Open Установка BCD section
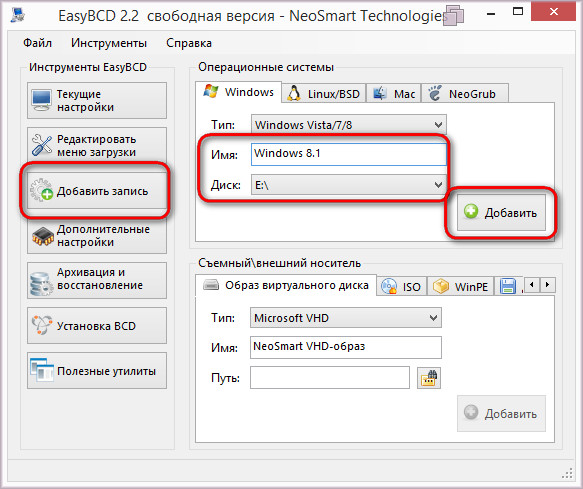Screen dimensions: 583x489 click(97, 325)
